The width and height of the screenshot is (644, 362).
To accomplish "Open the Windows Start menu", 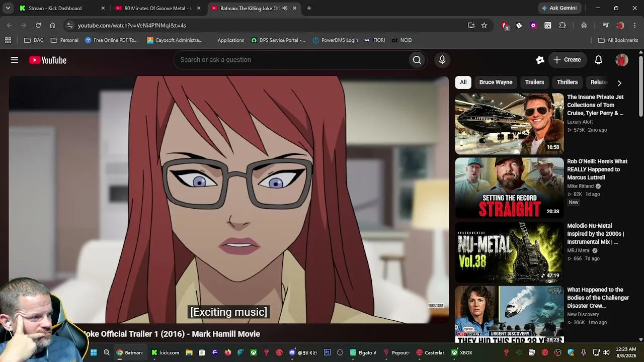I will 93,352.
